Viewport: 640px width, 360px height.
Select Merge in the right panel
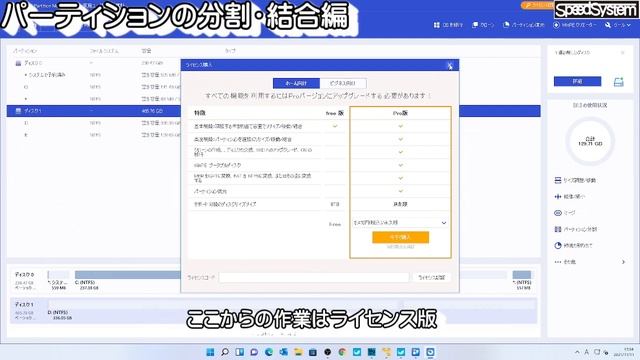565,213
